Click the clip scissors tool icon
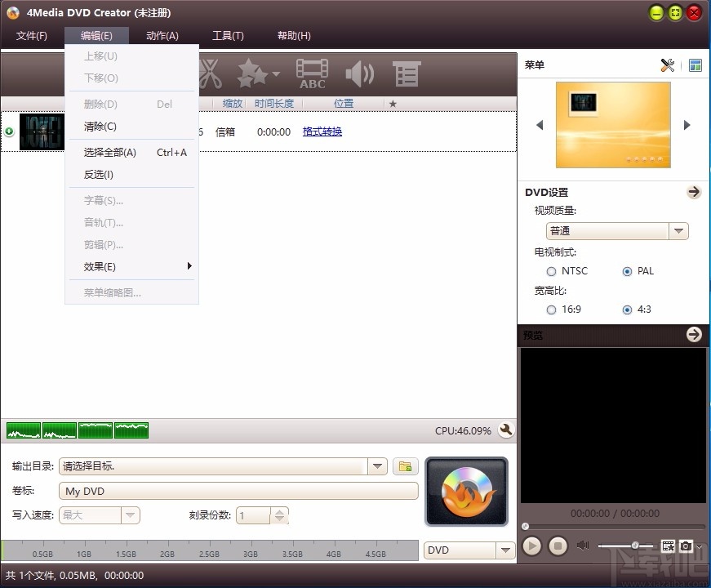Viewport: 711px width, 588px height. click(210, 73)
